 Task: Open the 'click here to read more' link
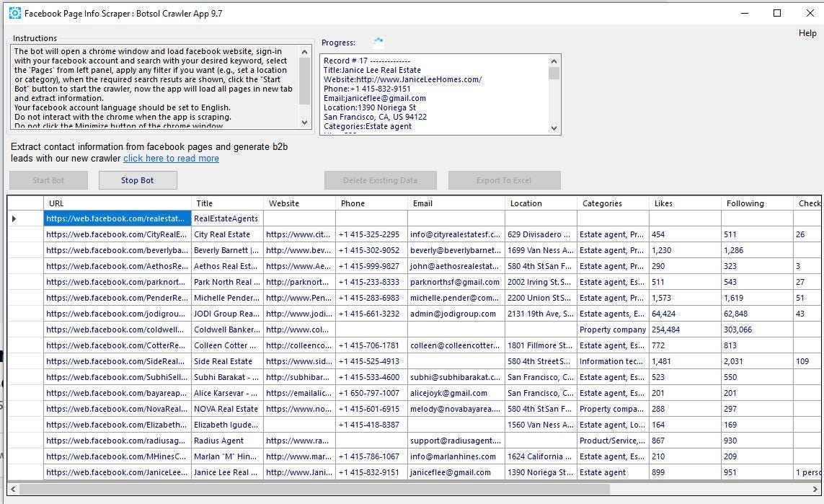[172, 158]
